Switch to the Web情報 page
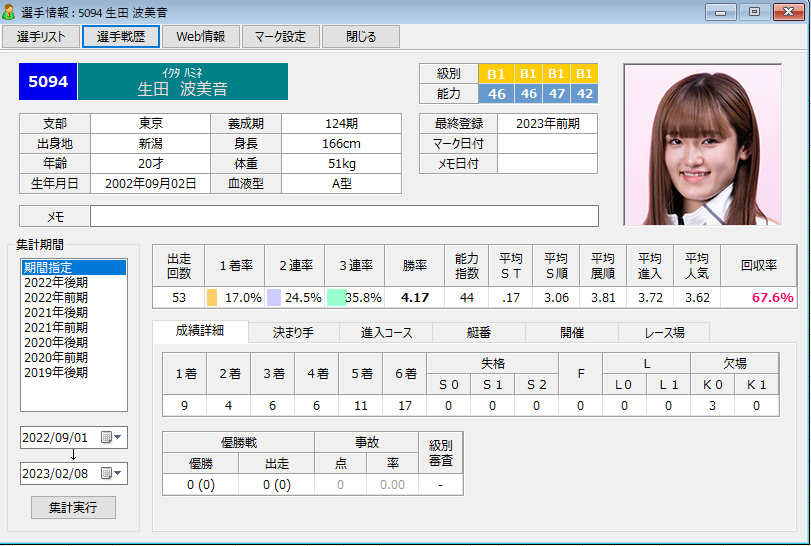This screenshot has width=811, height=546. (x=200, y=37)
